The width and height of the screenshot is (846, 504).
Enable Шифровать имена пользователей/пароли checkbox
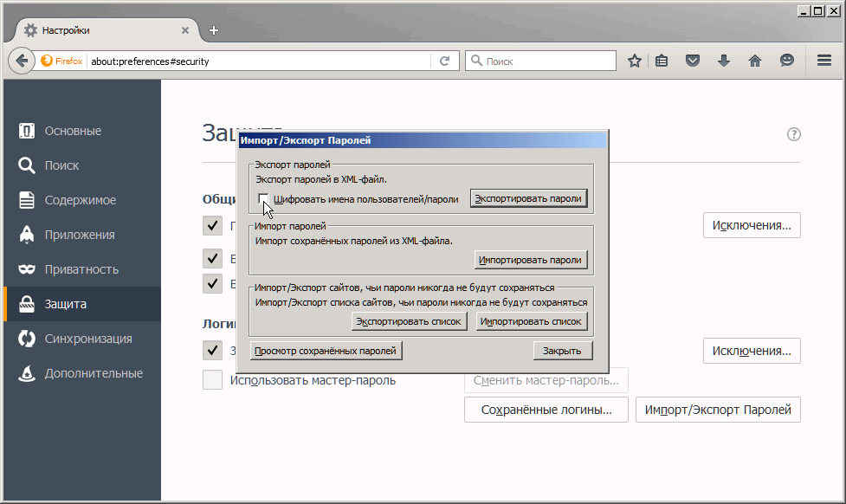(263, 199)
